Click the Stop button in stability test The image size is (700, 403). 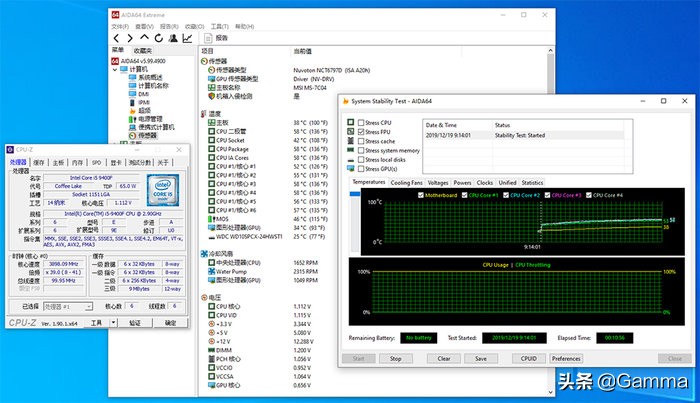point(395,358)
